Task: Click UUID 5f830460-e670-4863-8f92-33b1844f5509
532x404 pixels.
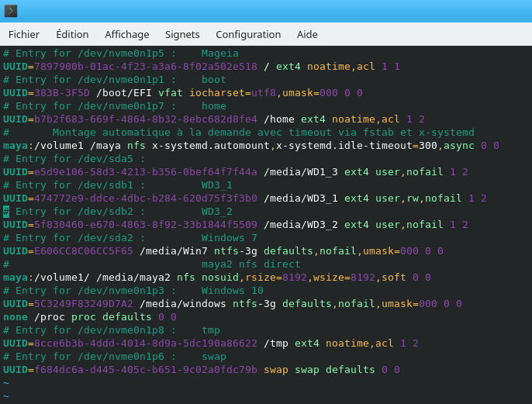Action: 146,225
